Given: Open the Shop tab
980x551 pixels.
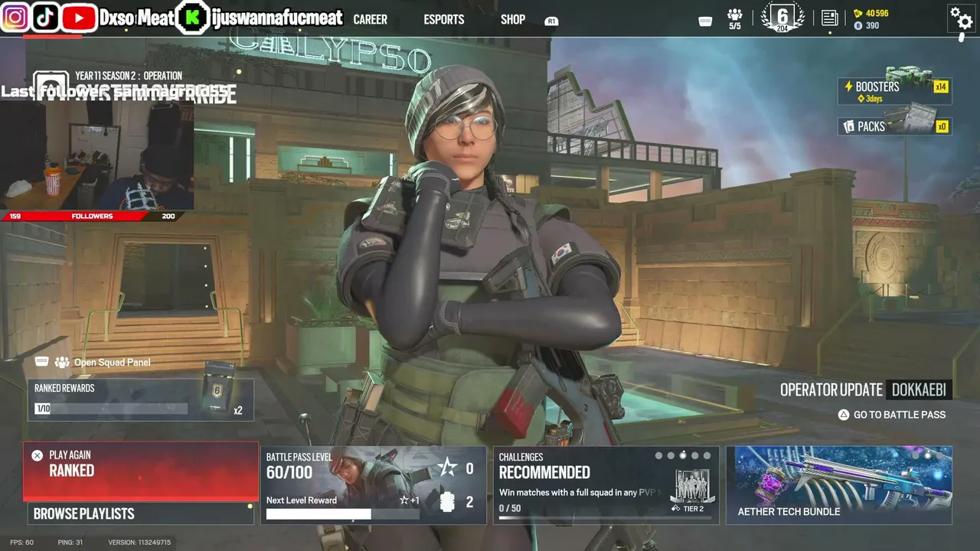Looking at the screenshot, I should pos(513,19).
